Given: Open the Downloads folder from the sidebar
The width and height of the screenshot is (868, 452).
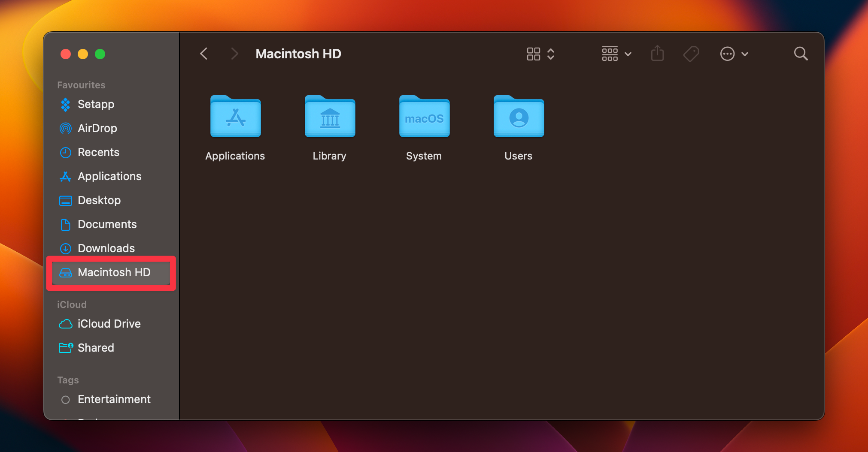Looking at the screenshot, I should pyautogui.click(x=106, y=248).
